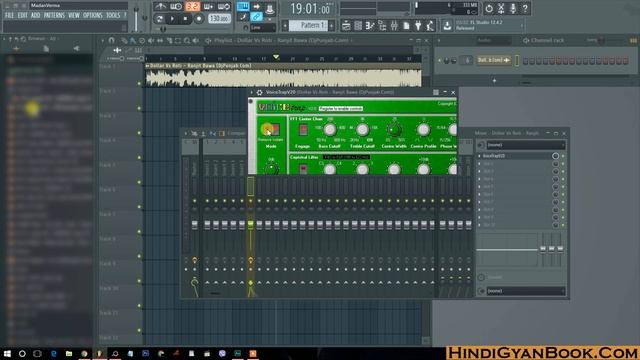Toggle the FFT Center Chan Engage switch
This screenshot has width=640, height=360.
[x=303, y=130]
